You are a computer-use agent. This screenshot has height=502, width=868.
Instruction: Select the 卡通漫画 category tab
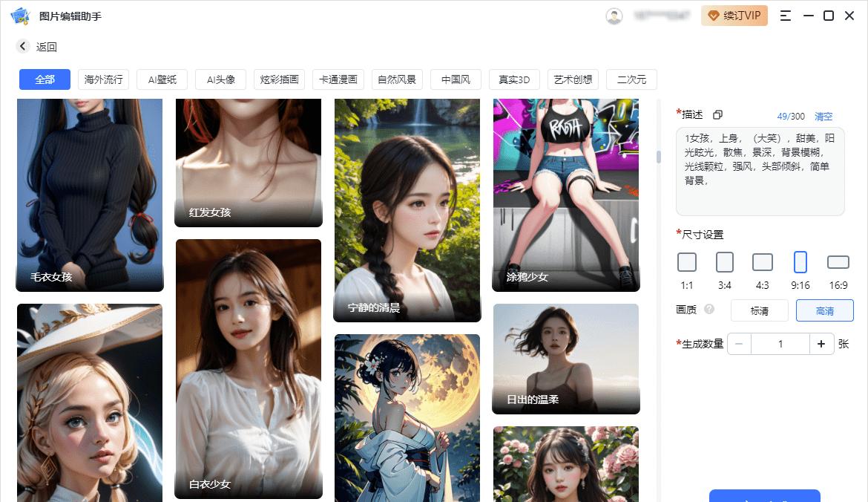pos(338,79)
